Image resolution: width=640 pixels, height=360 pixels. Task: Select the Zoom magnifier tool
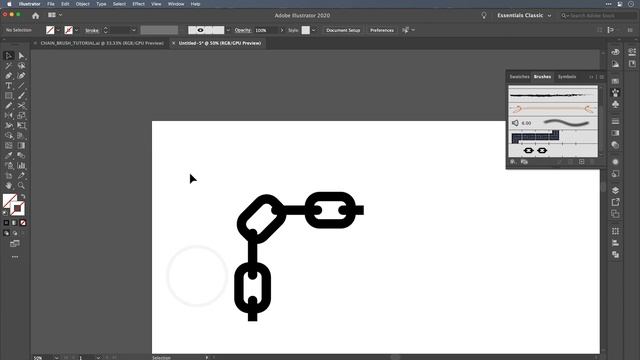click(x=21, y=185)
